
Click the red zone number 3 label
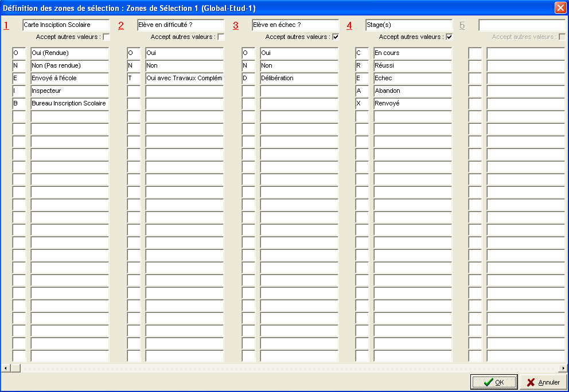pyautogui.click(x=236, y=25)
